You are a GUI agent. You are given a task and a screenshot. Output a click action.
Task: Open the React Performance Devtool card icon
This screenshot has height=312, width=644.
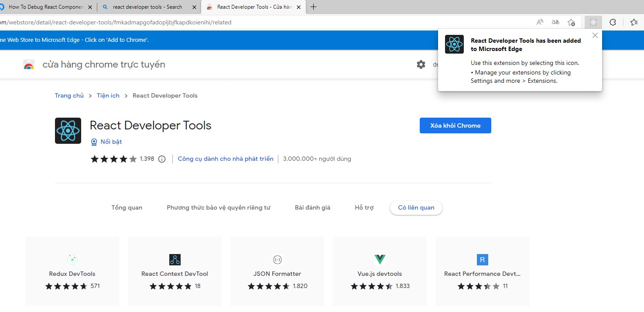pyautogui.click(x=483, y=260)
